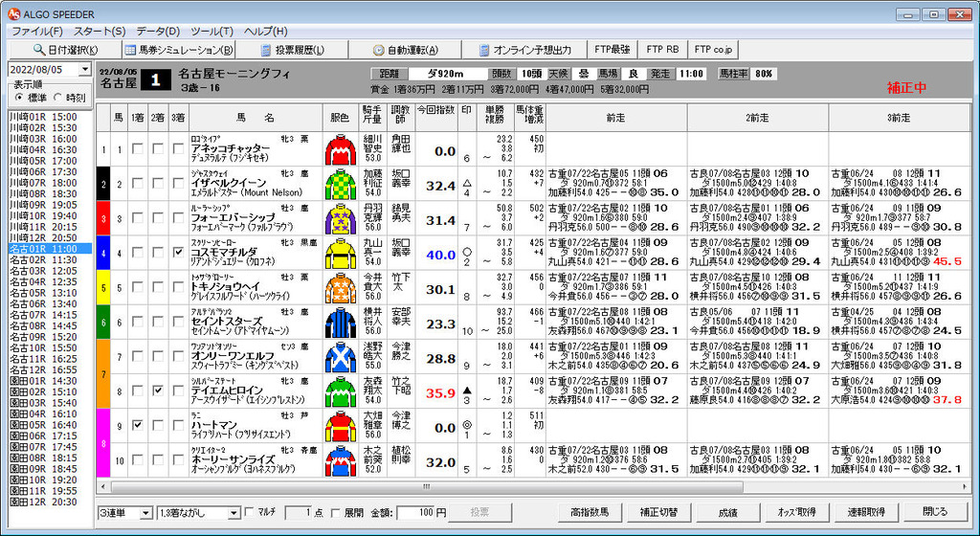Screen dimensions: 980x536
Task: Enable the マルチ checkbox
Action: (252, 512)
